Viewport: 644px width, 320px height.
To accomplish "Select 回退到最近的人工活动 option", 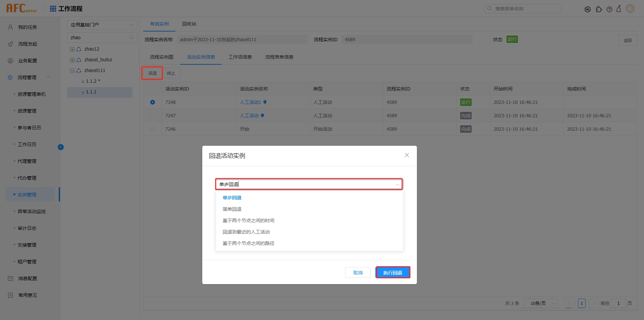I will (246, 232).
